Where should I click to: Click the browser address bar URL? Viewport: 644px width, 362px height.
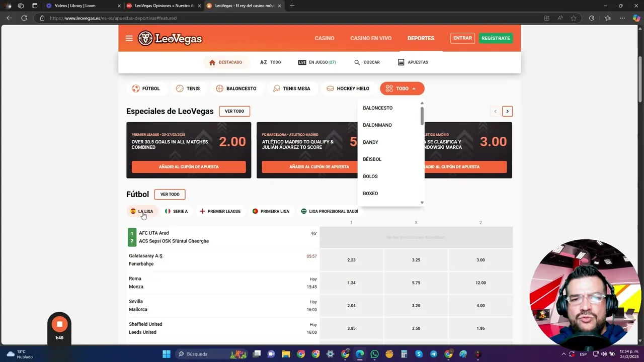[x=113, y=18]
